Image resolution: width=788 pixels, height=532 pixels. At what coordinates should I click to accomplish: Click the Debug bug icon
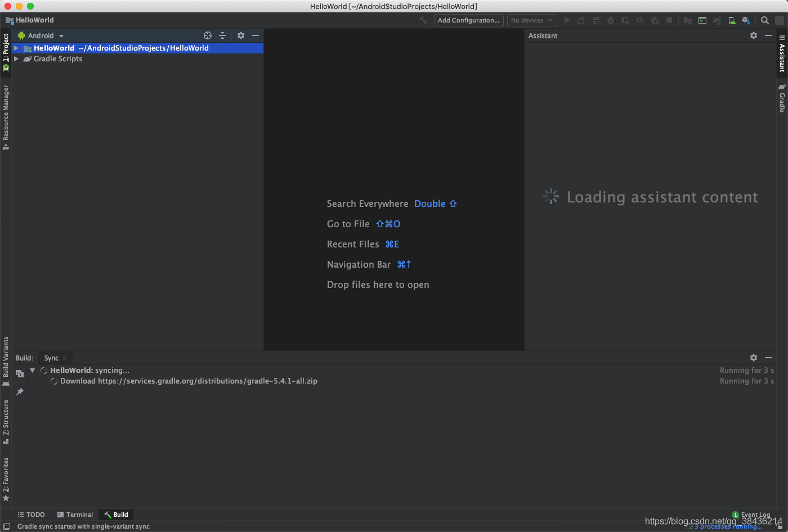click(x=611, y=20)
